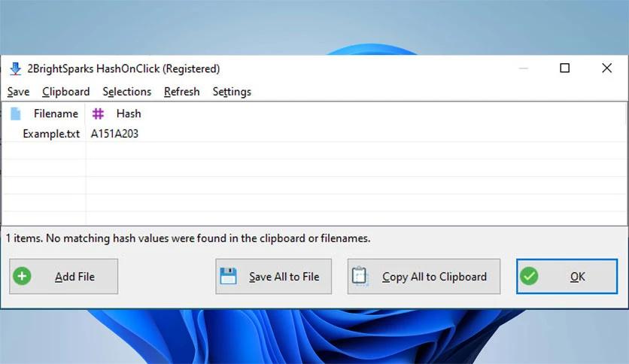
Task: Select the hash value A151A203
Action: click(114, 134)
